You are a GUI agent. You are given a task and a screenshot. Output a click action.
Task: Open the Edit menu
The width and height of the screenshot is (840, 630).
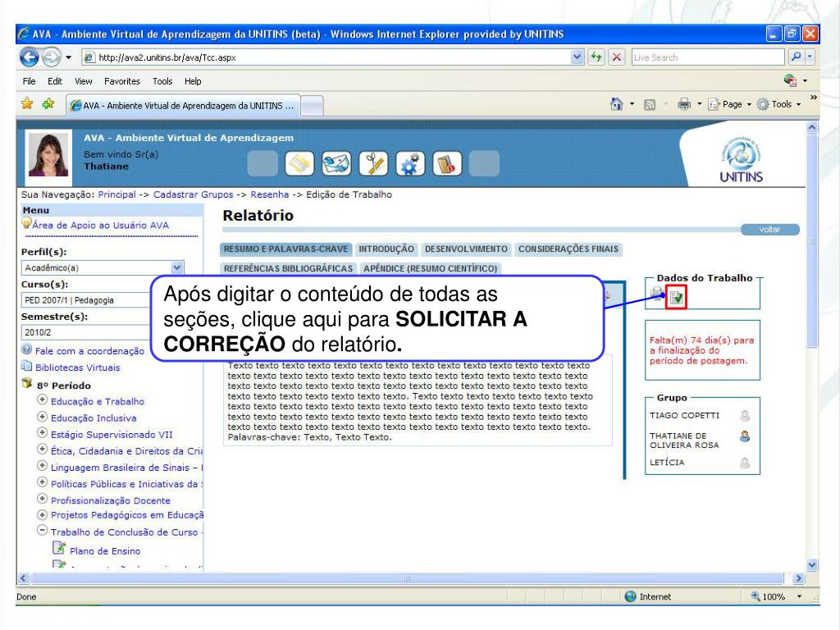pos(55,81)
